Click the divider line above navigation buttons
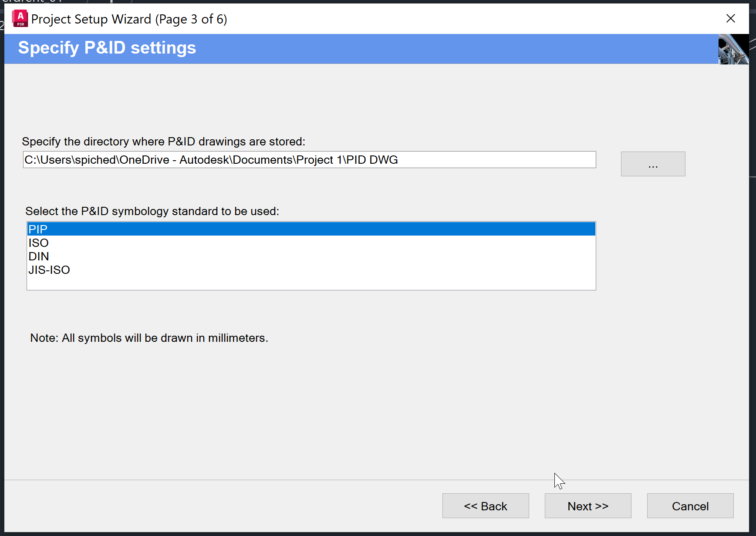The width and height of the screenshot is (756, 536). point(376,480)
